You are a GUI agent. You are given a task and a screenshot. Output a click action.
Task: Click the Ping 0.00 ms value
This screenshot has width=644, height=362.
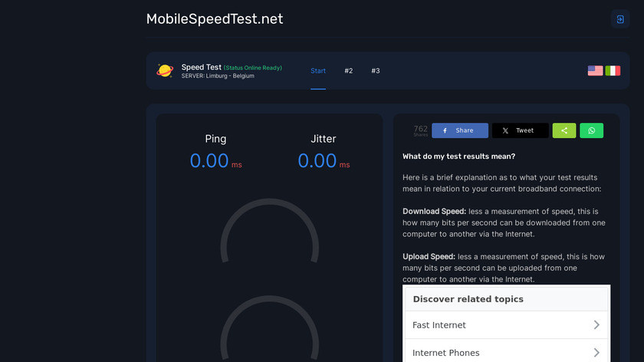click(x=209, y=161)
